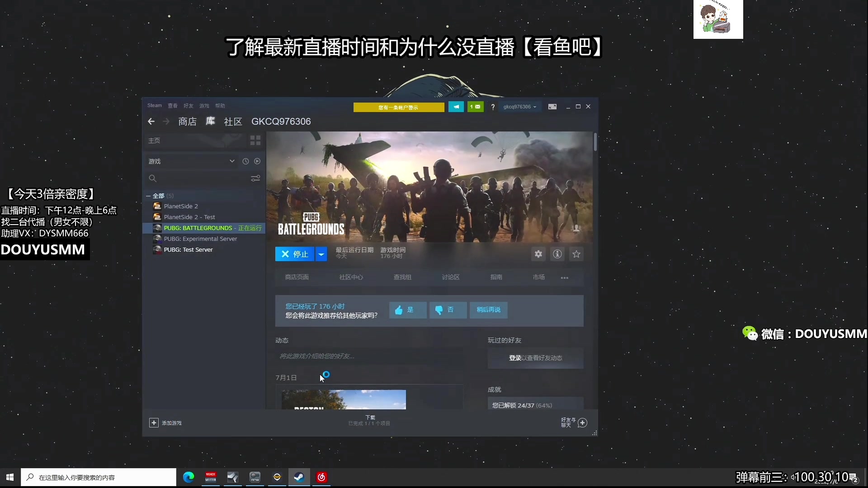Open the 游戏 library category dropdown

click(191, 161)
